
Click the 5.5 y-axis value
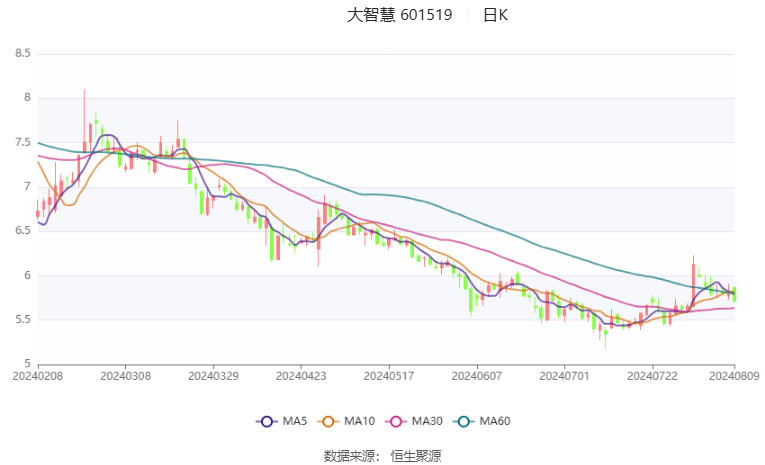[22, 320]
